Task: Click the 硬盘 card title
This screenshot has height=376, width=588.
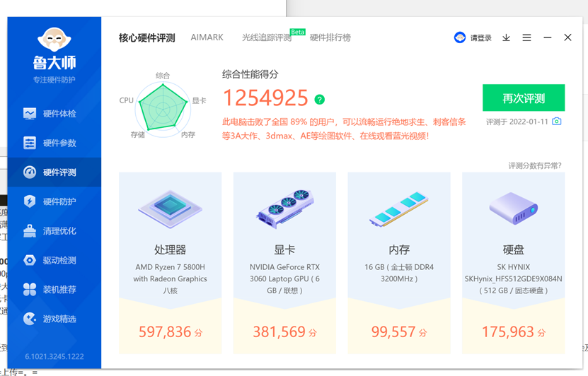Action: (x=514, y=249)
